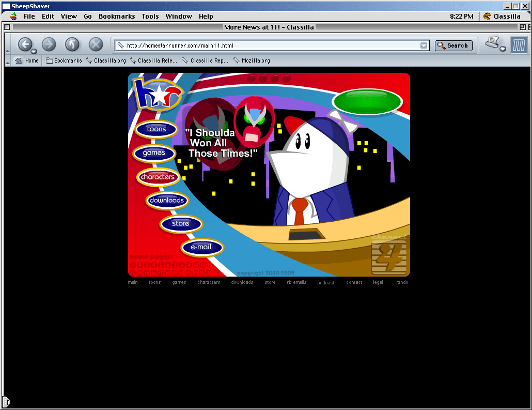Open the Tools menu
This screenshot has height=410, width=532.
click(150, 17)
